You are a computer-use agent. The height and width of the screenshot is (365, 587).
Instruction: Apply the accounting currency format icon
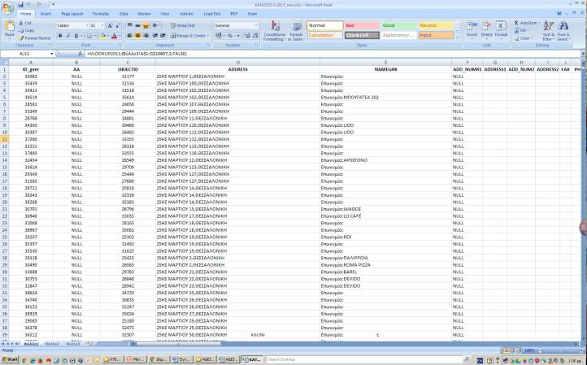tap(219, 36)
